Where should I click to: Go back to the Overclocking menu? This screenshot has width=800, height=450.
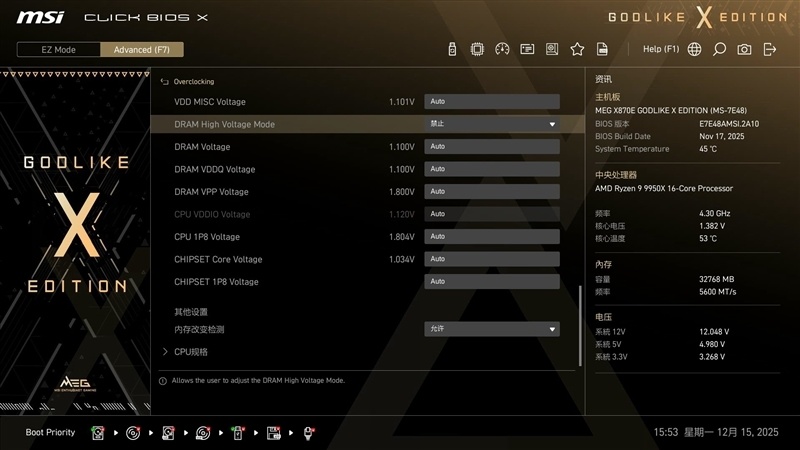(194, 82)
